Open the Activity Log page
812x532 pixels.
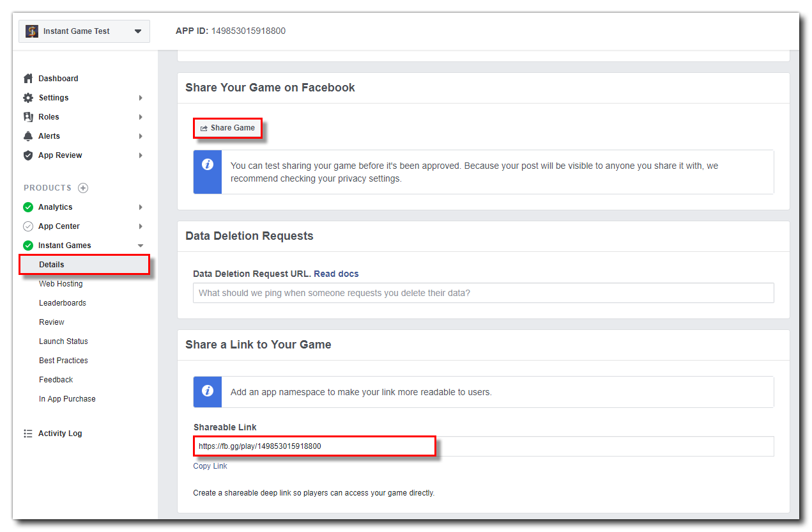click(x=60, y=434)
